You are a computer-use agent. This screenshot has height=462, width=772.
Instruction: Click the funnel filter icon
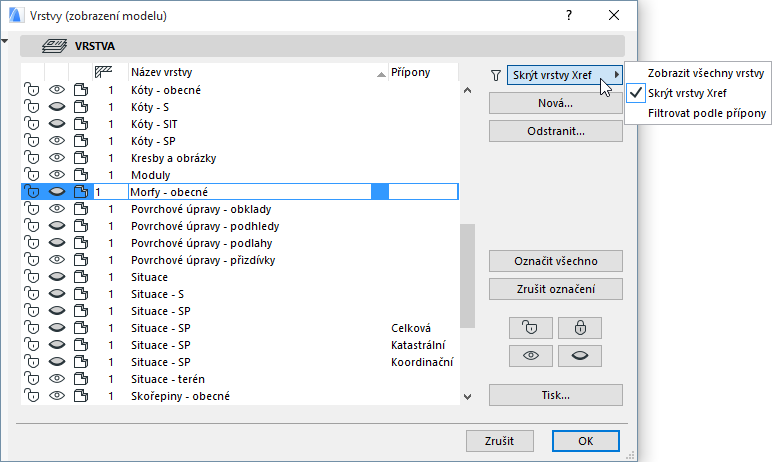click(x=495, y=75)
